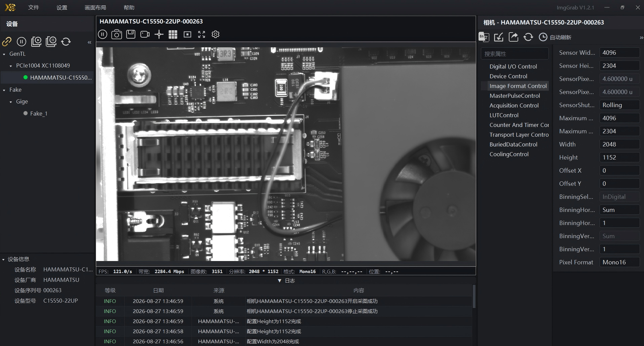Image resolution: width=644 pixels, height=346 pixels.
Task: Click the 搜索属性 property search box
Action: pos(515,54)
